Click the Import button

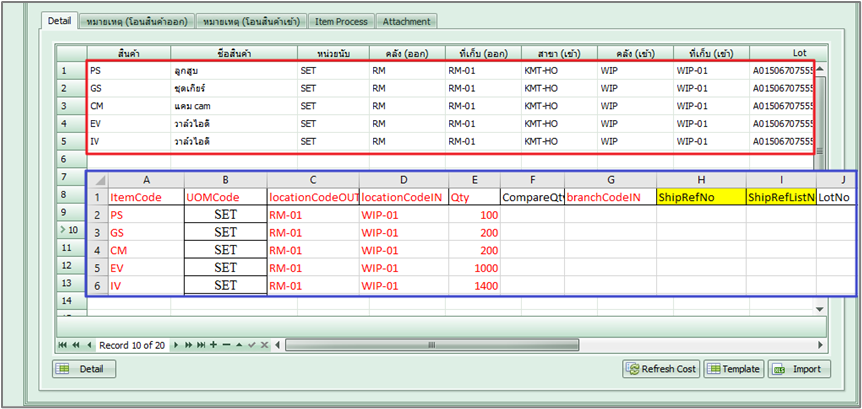point(799,369)
